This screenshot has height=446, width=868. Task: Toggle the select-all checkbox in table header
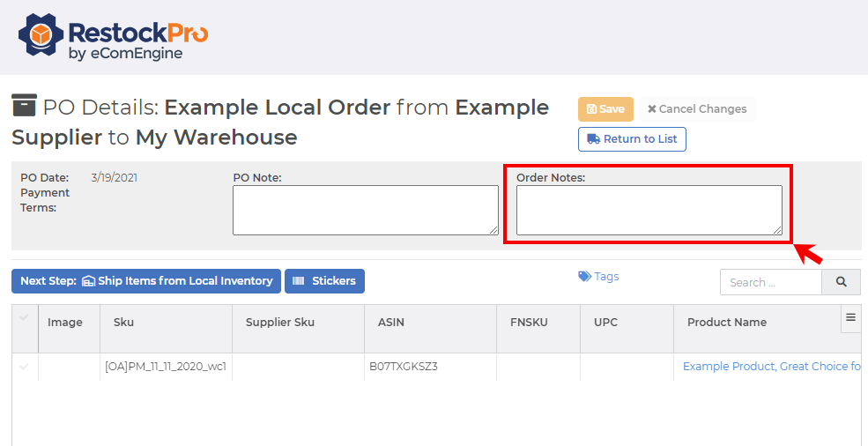[24, 318]
